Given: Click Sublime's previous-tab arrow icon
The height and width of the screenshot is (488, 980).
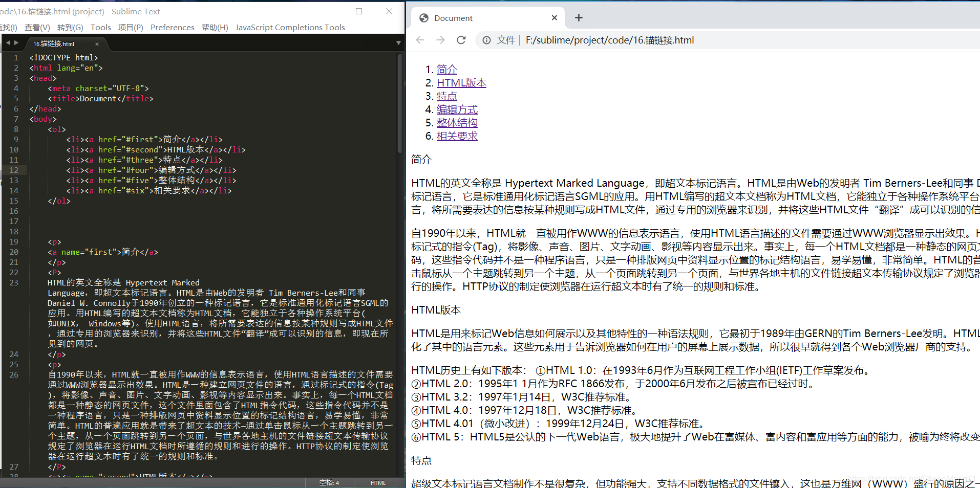Looking at the screenshot, I should (x=7, y=42).
